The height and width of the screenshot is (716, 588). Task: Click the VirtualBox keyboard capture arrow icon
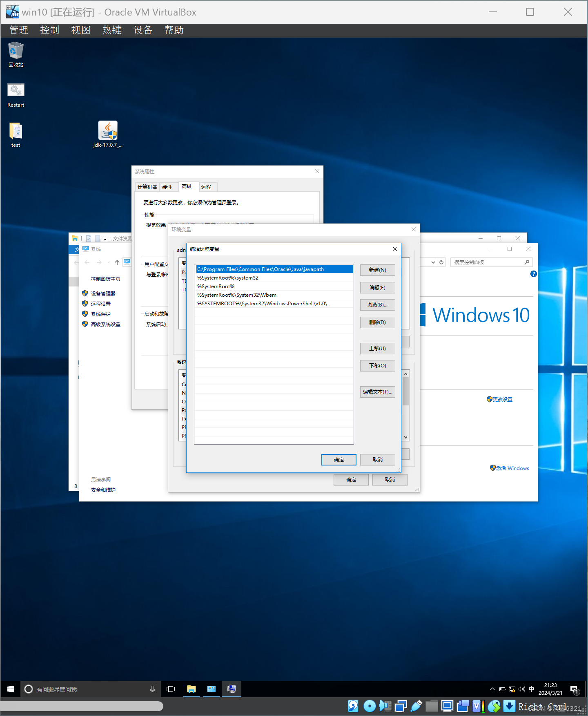click(509, 706)
